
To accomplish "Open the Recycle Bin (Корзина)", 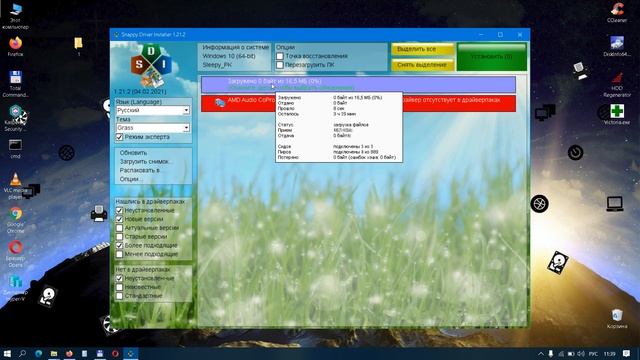I will pyautogui.click(x=617, y=318).
